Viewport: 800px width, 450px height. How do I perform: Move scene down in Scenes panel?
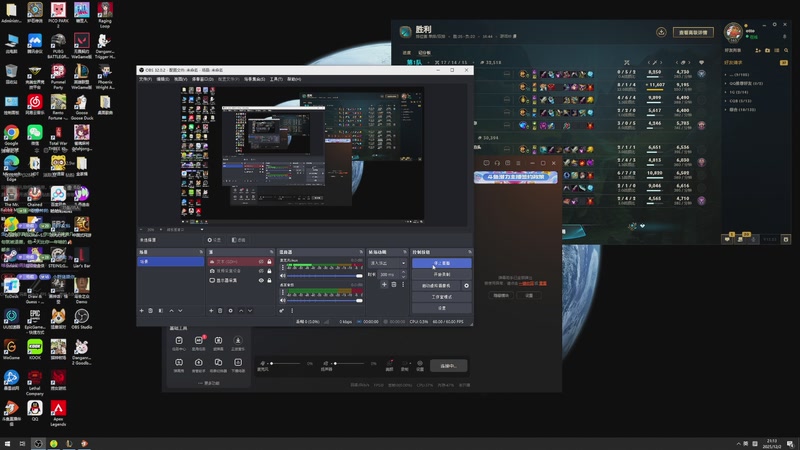coord(181,311)
